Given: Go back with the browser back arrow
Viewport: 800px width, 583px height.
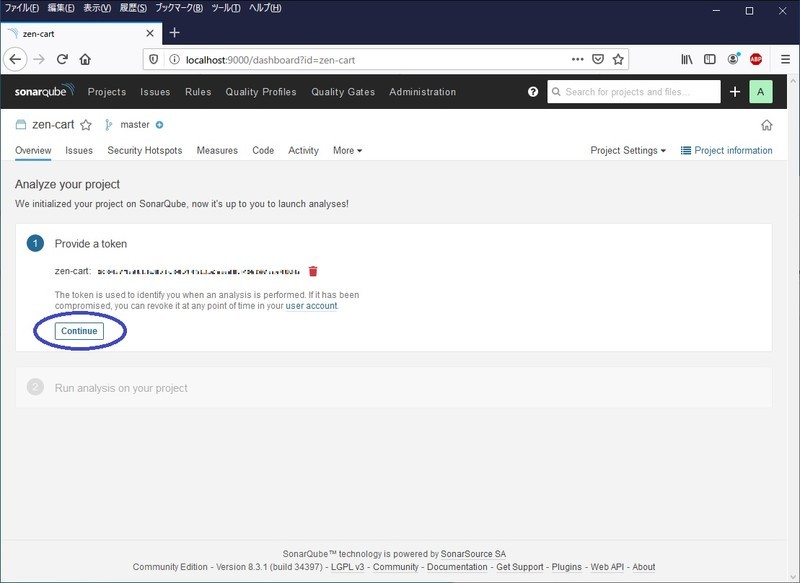Looking at the screenshot, I should pos(15,59).
